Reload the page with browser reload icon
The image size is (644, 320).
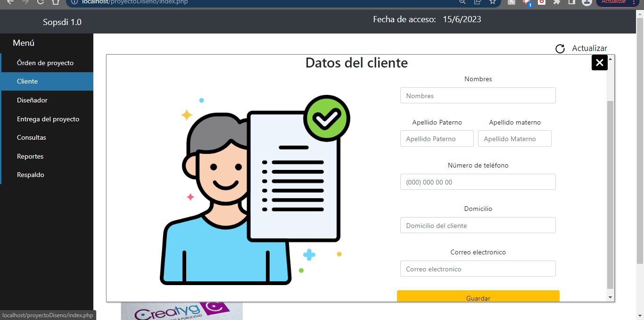tap(41, 2)
